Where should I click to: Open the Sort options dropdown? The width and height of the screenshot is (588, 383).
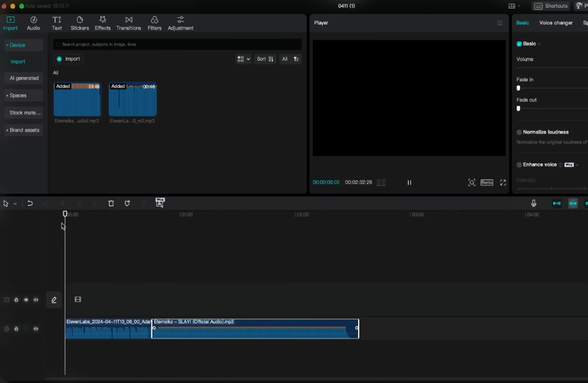(265, 59)
